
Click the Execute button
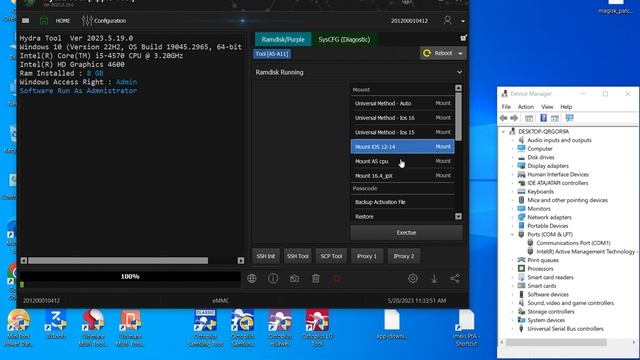click(406, 233)
